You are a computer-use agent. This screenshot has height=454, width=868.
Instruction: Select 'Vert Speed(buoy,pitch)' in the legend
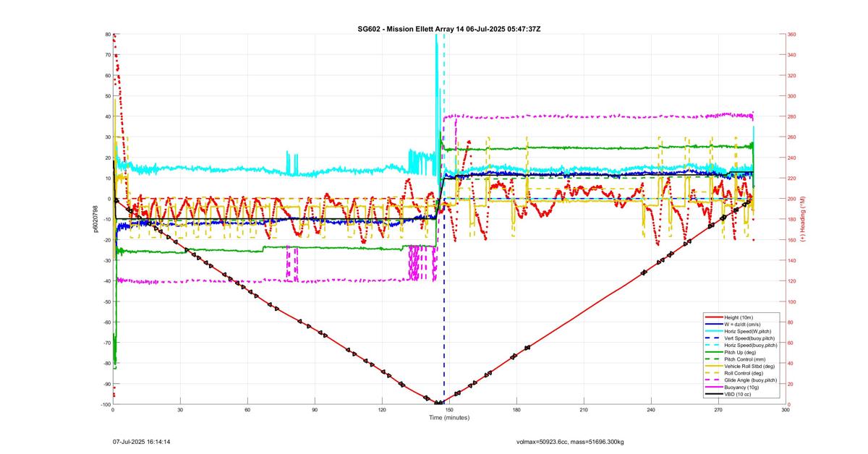(x=749, y=338)
